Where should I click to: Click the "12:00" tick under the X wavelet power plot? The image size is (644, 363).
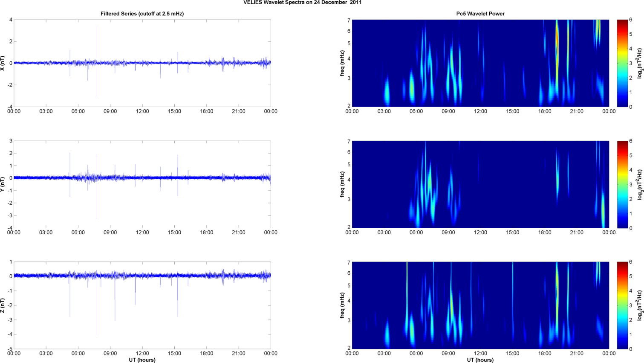(x=480, y=111)
